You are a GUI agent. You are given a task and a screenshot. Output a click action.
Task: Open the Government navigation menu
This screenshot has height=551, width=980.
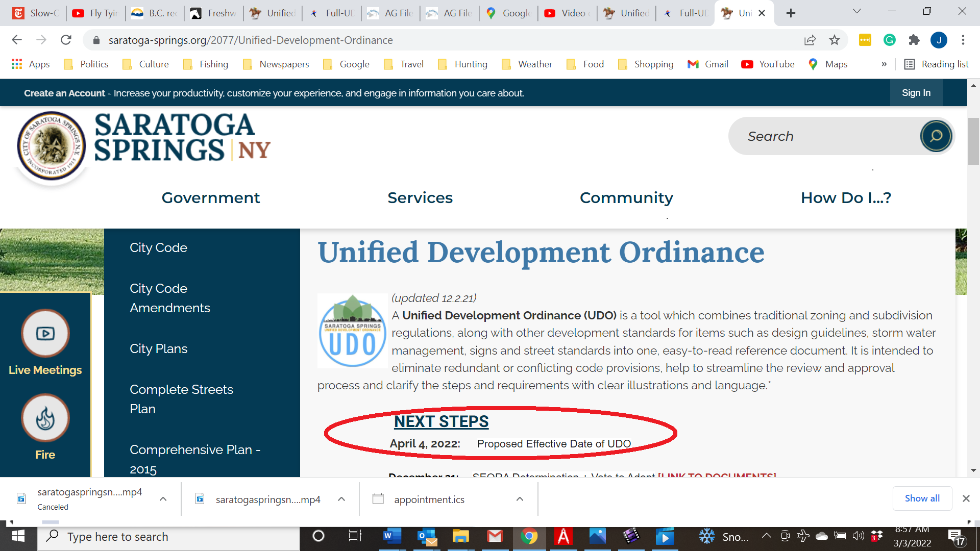click(210, 198)
